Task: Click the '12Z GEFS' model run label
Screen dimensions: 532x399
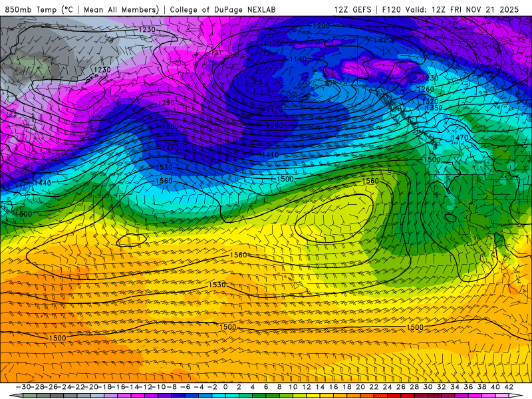Action: pyautogui.click(x=352, y=10)
